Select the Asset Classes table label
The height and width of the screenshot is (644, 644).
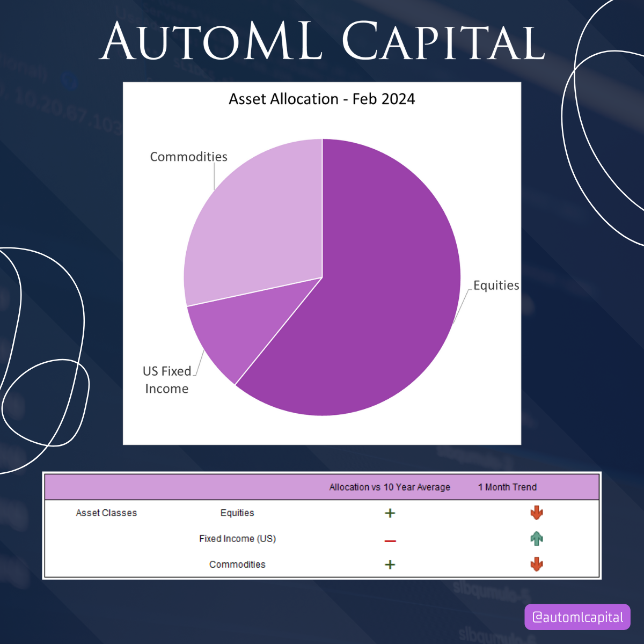point(106,513)
